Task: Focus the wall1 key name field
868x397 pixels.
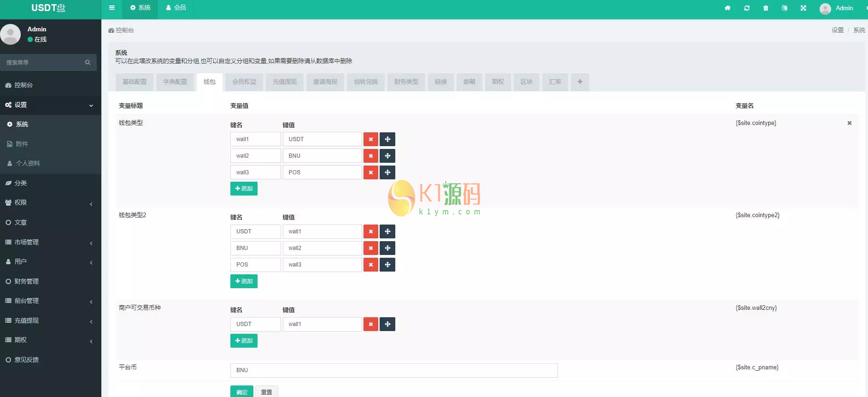Action: tap(255, 139)
